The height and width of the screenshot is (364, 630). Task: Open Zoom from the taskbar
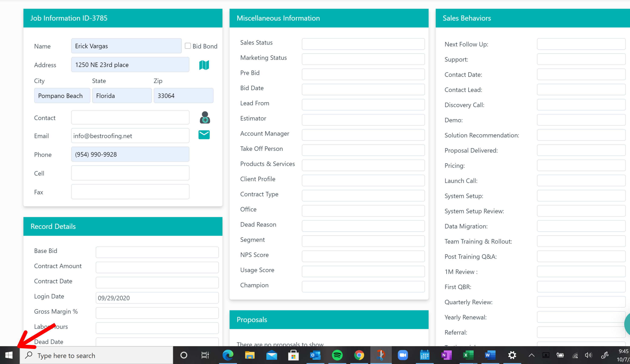tap(402, 355)
